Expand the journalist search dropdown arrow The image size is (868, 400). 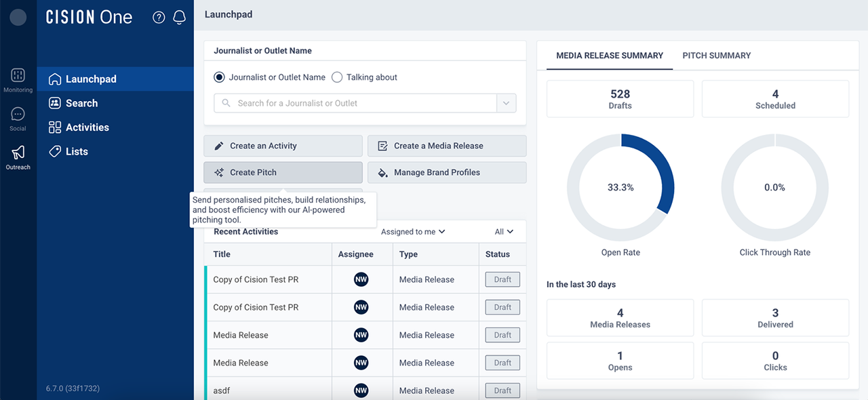(506, 103)
